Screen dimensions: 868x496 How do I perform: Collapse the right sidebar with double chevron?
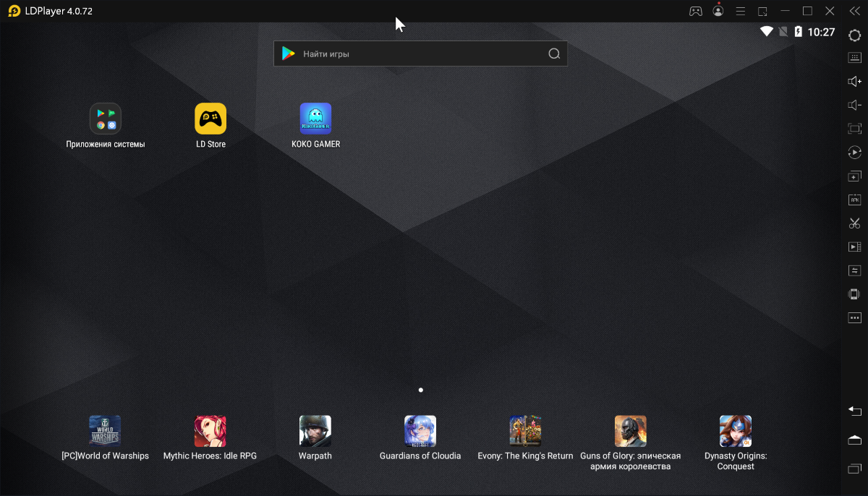(854, 11)
